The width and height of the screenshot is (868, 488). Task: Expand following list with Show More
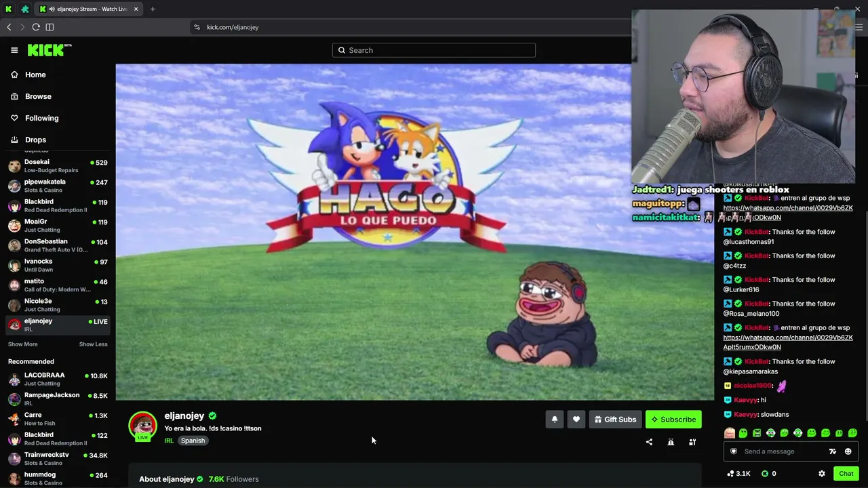[23, 344]
